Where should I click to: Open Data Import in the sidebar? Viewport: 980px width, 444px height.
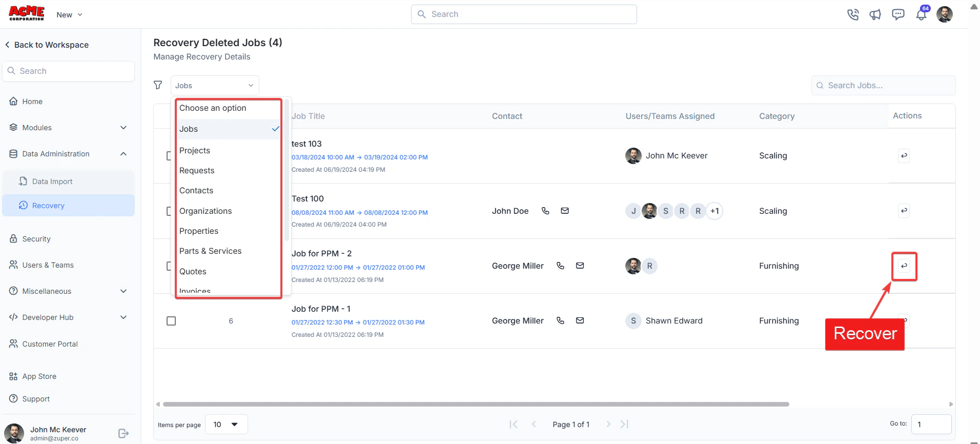pos(68,181)
